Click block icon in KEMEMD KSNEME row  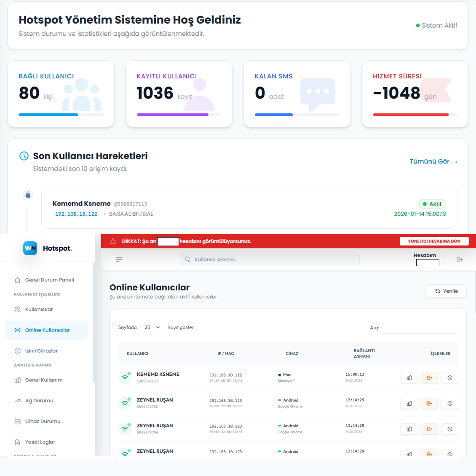pyautogui.click(x=449, y=378)
